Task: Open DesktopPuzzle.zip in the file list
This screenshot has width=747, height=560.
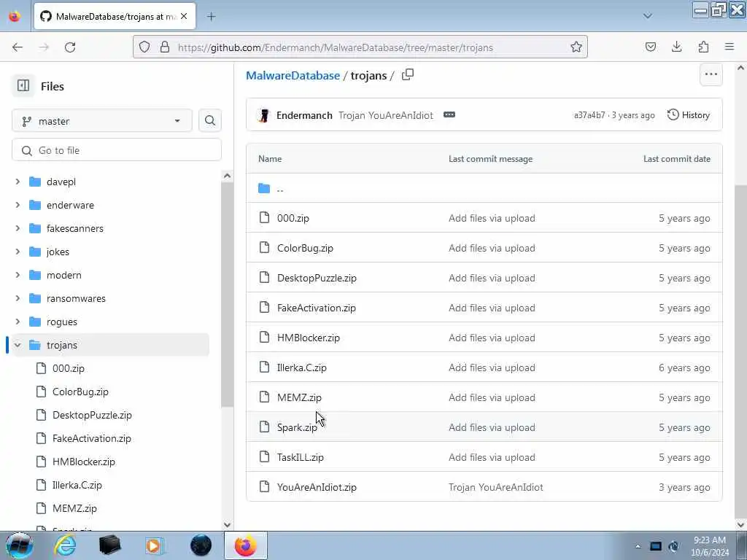Action: click(x=317, y=278)
